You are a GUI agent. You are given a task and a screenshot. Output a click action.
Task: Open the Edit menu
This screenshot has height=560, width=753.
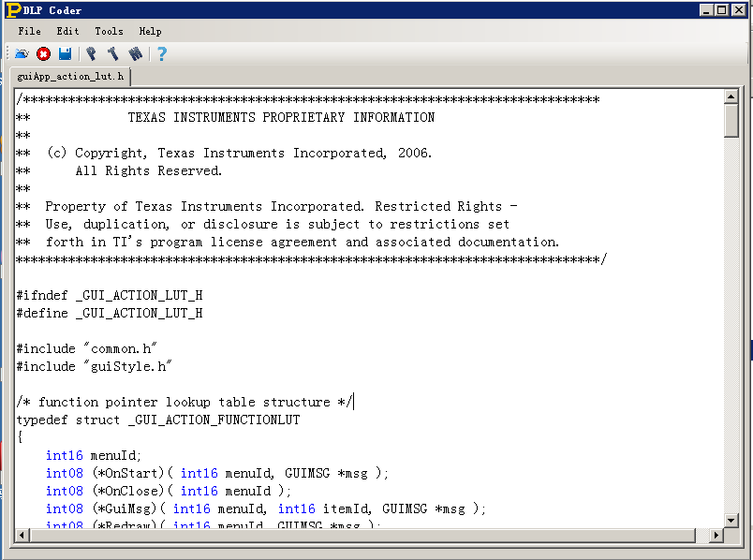pos(67,31)
